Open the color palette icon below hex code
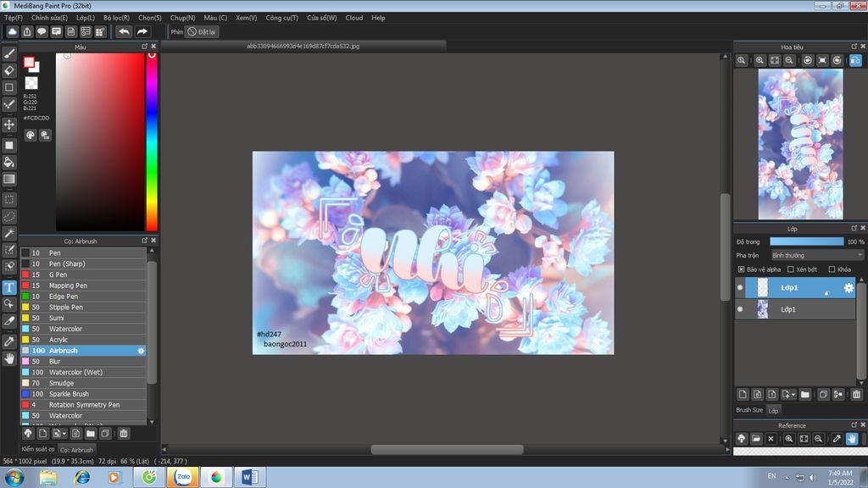Image resolution: width=868 pixels, height=488 pixels. pyautogui.click(x=31, y=135)
